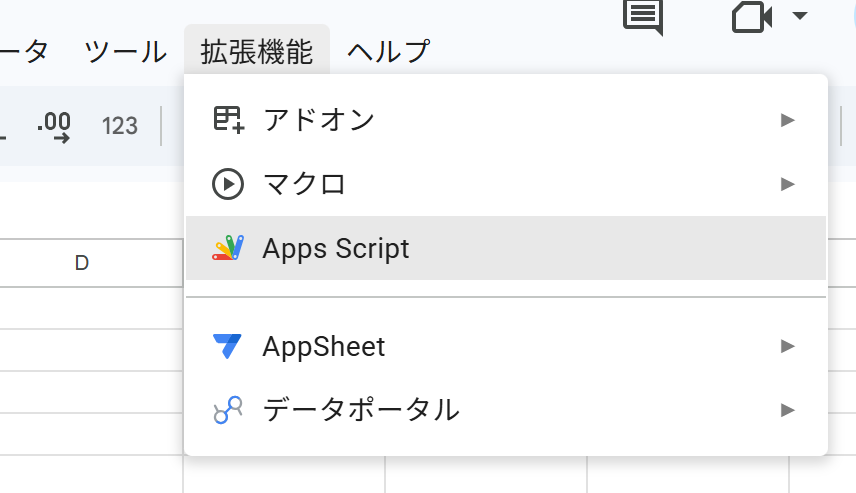This screenshot has width=856, height=493.
Task: Expand the AppSheet submenu arrow
Action: [x=787, y=346]
